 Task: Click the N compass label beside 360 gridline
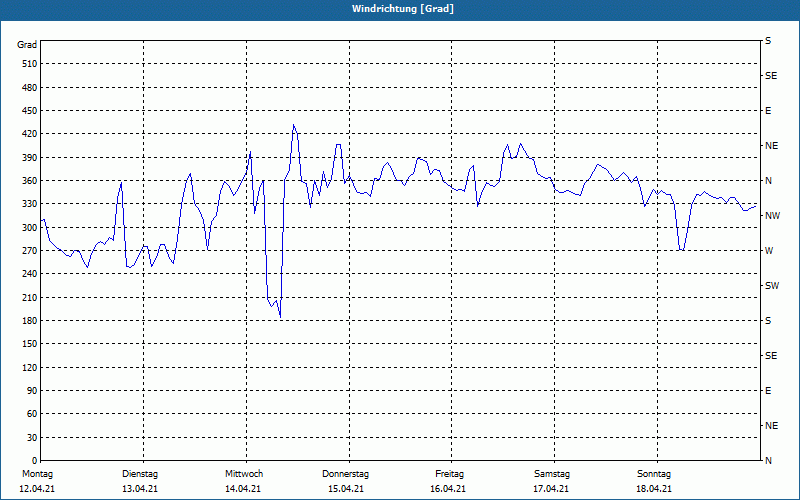coord(768,181)
